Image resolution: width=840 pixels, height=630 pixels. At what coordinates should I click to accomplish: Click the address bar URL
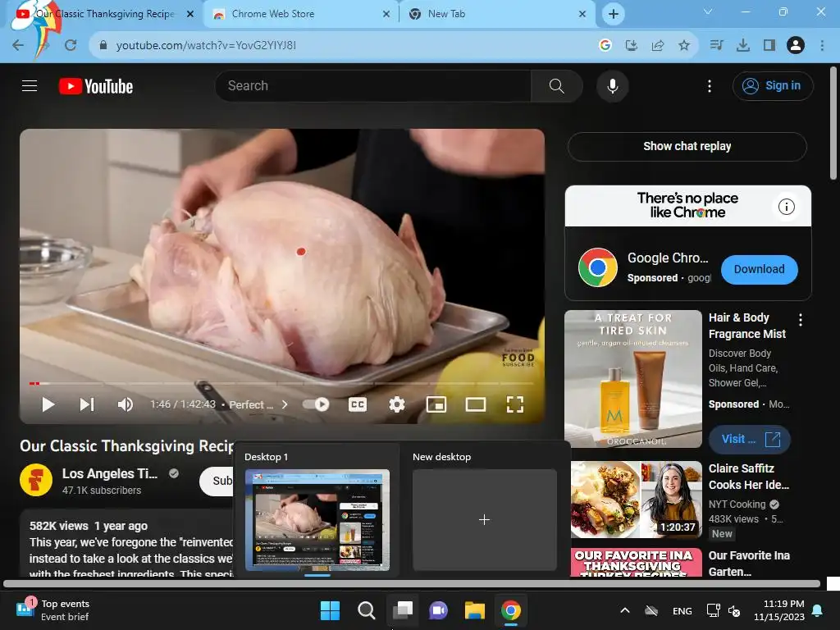tap(206, 45)
